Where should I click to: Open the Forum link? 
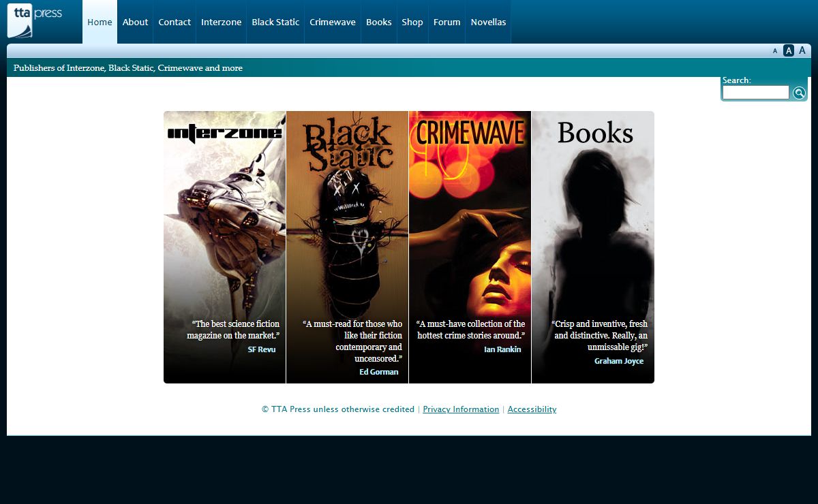point(447,22)
